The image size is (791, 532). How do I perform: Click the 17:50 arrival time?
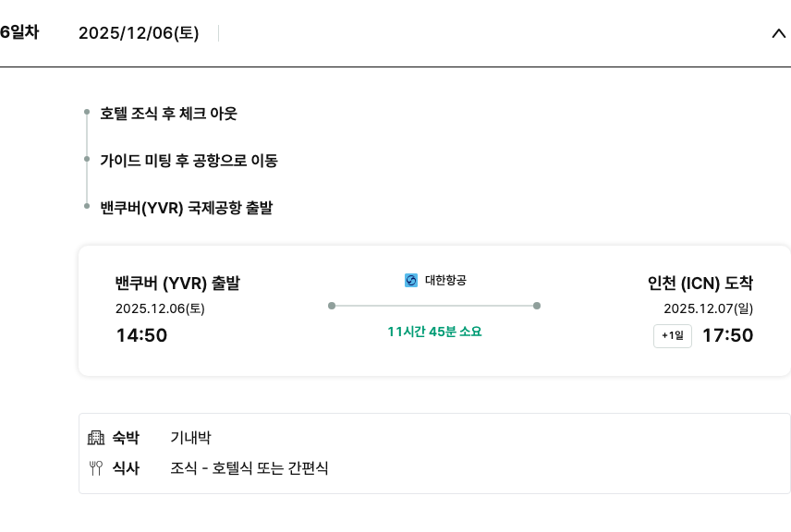[x=728, y=335]
